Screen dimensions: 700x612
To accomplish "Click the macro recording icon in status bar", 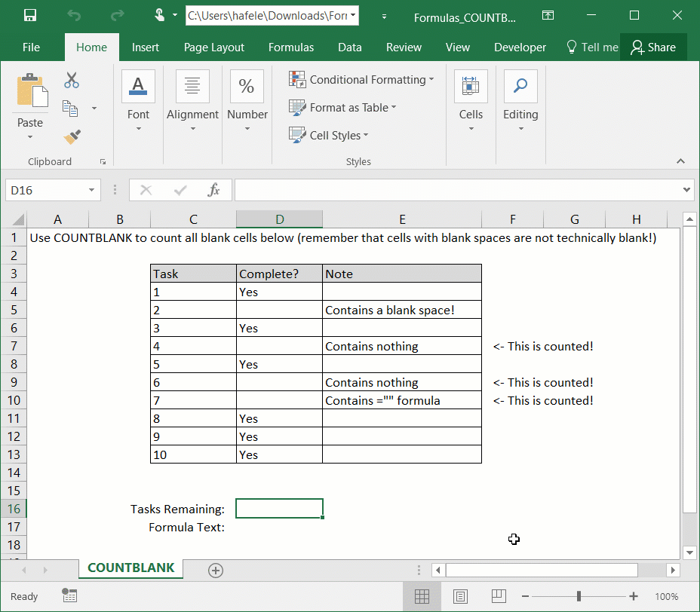I will click(x=69, y=595).
